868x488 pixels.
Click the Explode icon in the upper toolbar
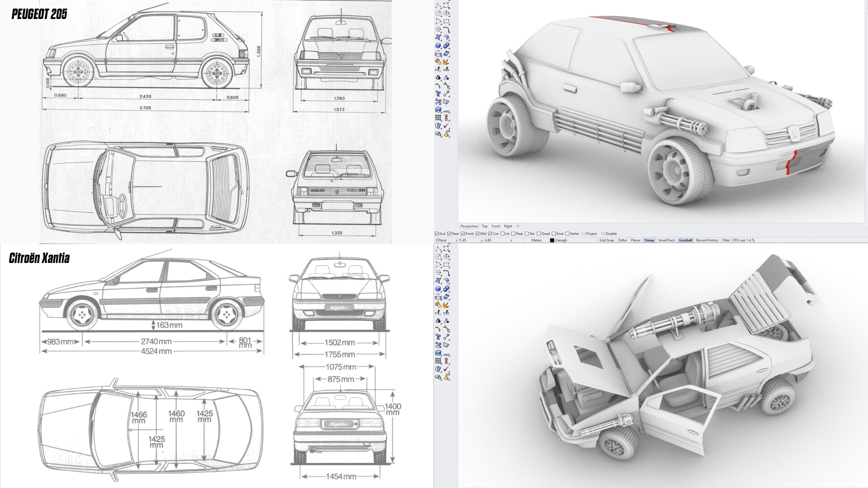446,62
